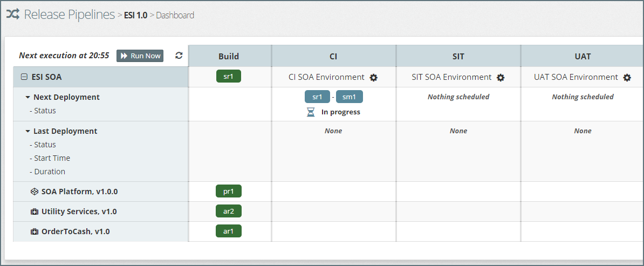Open CI SOA Environment gear settings
Image resolution: width=644 pixels, height=266 pixels.
click(373, 78)
